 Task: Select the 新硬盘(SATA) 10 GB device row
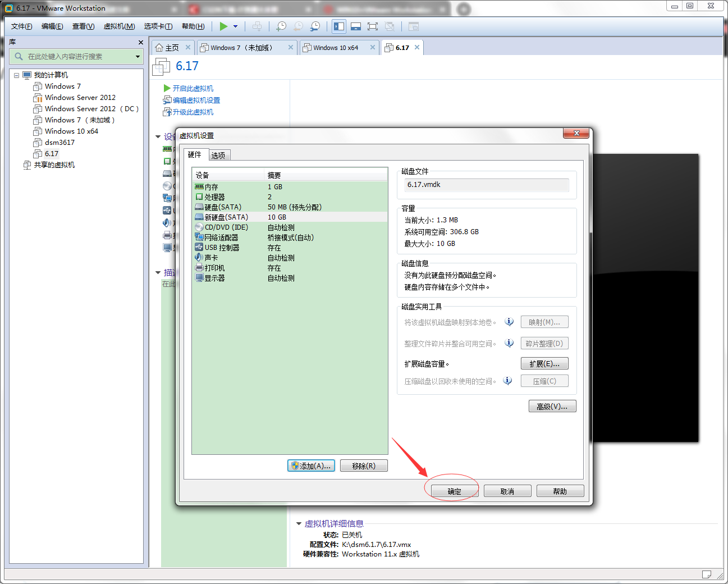pos(290,217)
